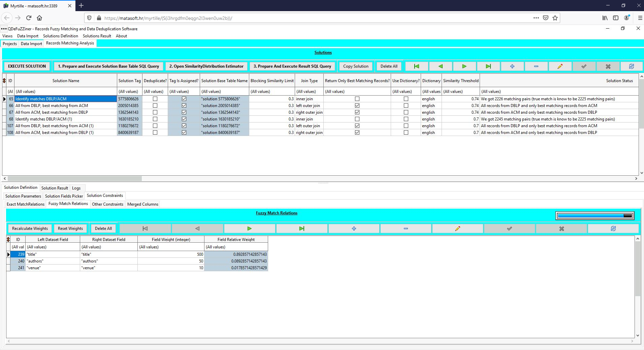Refresh the Solutions grid data
Image resolution: width=644 pixels, height=350 pixels.
coord(632,66)
